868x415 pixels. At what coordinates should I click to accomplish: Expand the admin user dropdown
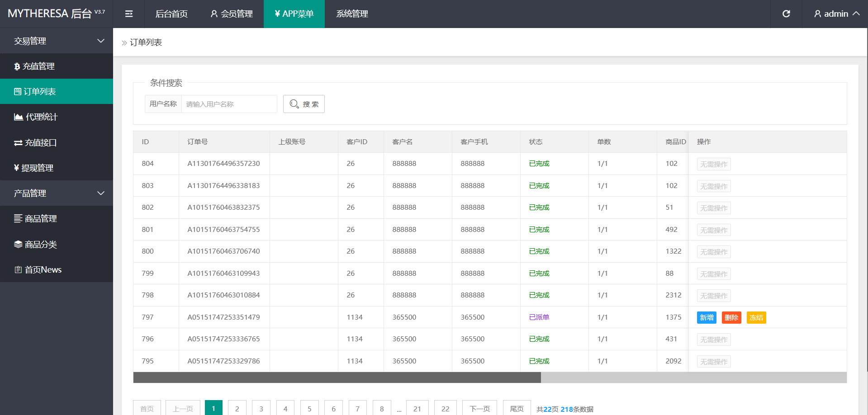click(836, 14)
